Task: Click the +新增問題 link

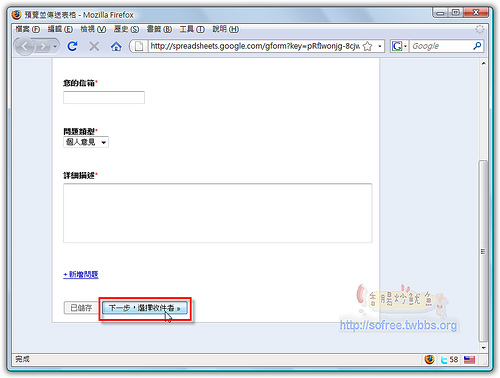Action: coord(81,274)
